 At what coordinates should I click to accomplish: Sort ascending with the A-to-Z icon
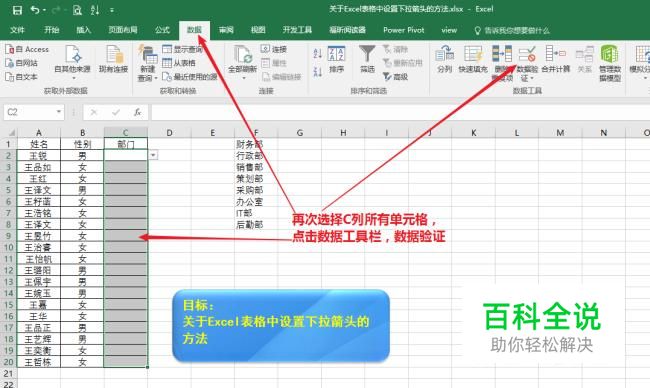[x=318, y=53]
